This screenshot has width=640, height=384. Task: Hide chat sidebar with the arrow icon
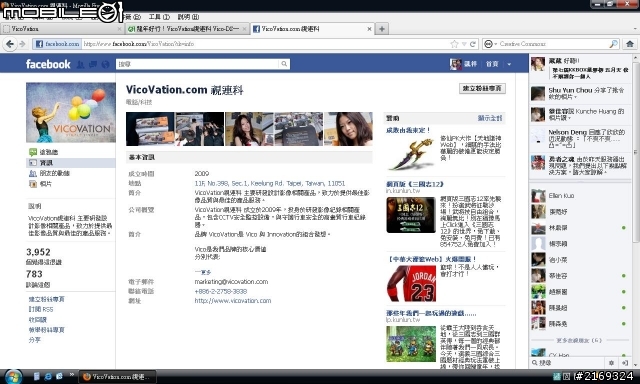(625, 362)
